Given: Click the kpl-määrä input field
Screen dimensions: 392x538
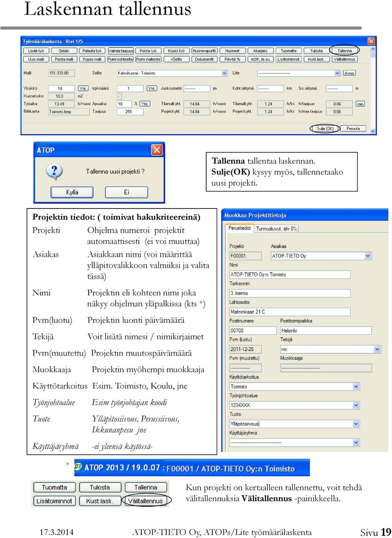Looking at the screenshot, I should (130, 89).
